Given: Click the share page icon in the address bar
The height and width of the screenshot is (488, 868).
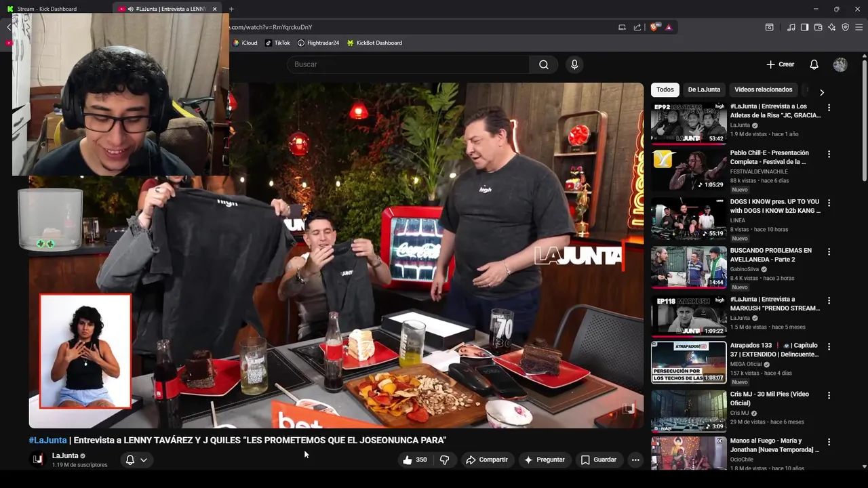Looking at the screenshot, I should (x=637, y=27).
